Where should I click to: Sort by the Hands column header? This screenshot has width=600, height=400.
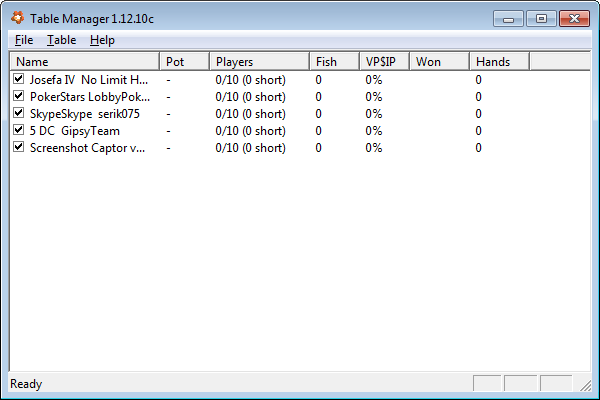(500, 62)
